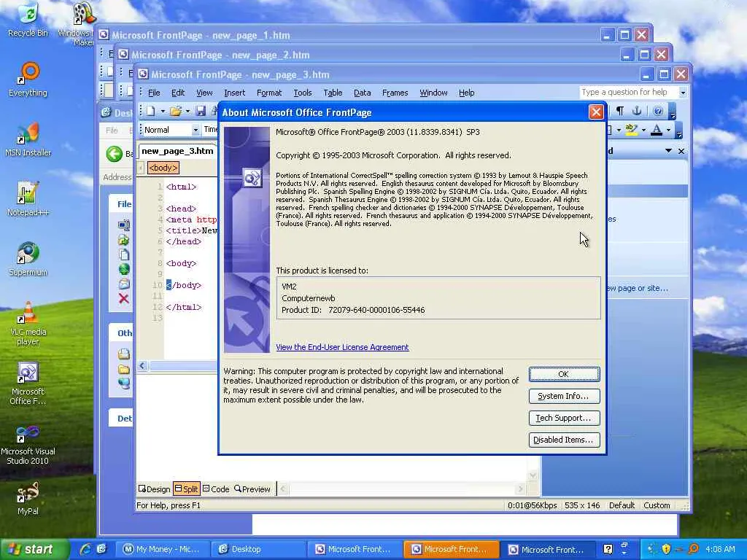This screenshot has height=560, width=747.
Task: Open the Edit menu
Action: pos(178,93)
